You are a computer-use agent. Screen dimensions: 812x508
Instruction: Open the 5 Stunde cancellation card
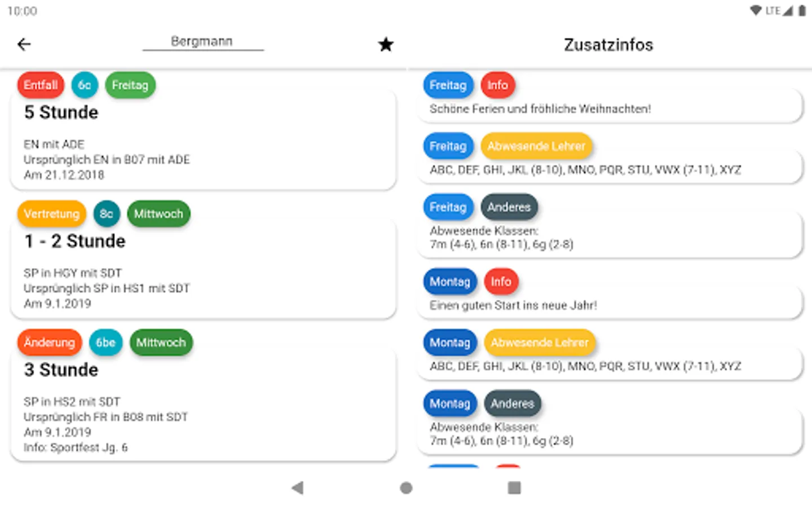point(203,147)
